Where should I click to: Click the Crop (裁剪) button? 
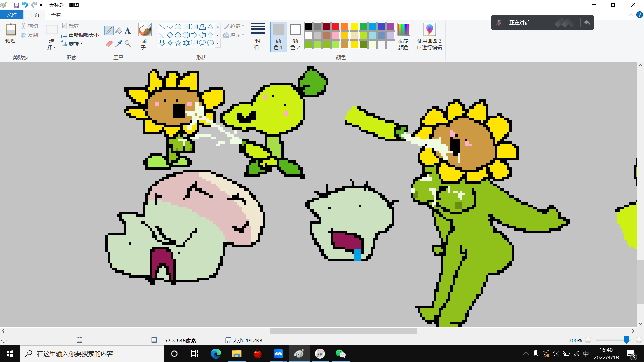click(x=70, y=26)
